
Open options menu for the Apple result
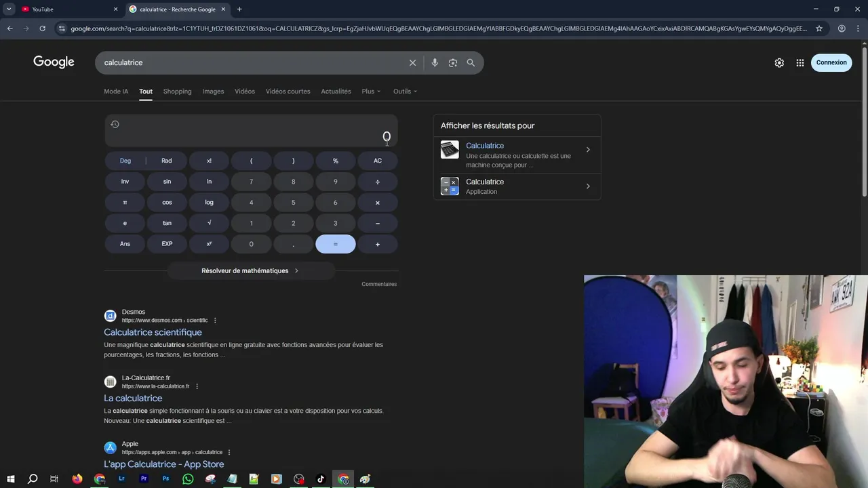pyautogui.click(x=229, y=452)
